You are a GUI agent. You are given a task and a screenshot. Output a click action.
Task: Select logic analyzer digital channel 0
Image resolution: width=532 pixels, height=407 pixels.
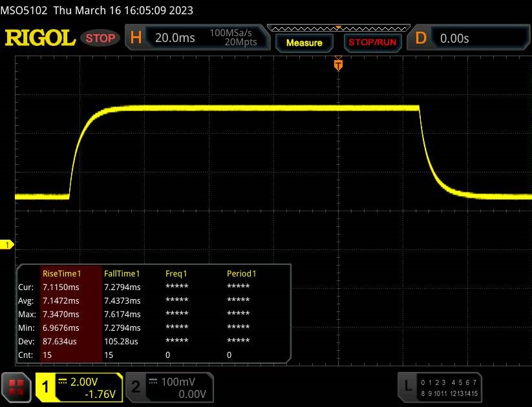point(423,382)
